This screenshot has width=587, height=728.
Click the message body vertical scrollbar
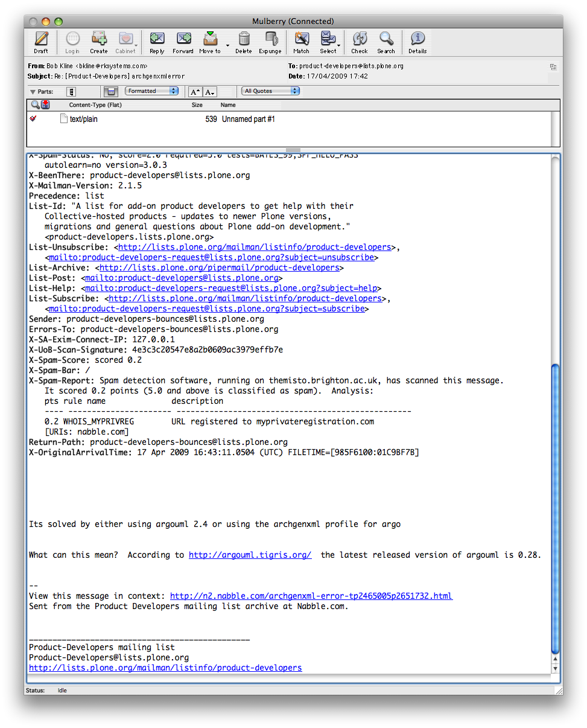tap(556, 507)
